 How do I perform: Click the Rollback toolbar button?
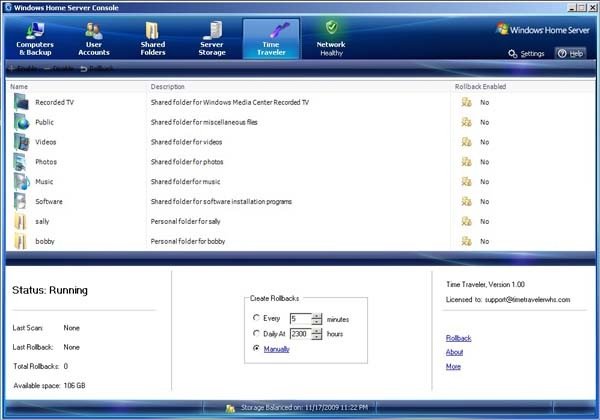coord(96,69)
